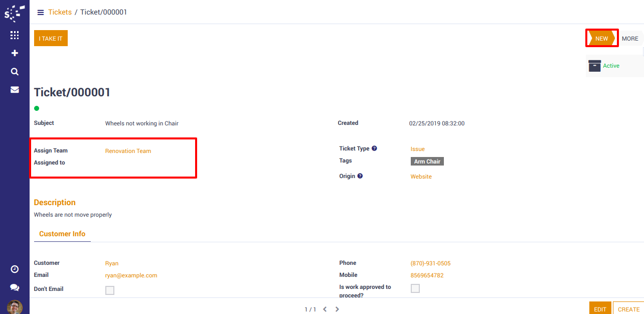Open the chat bubbles icon
Viewport: 644px width, 314px height.
[x=15, y=287]
